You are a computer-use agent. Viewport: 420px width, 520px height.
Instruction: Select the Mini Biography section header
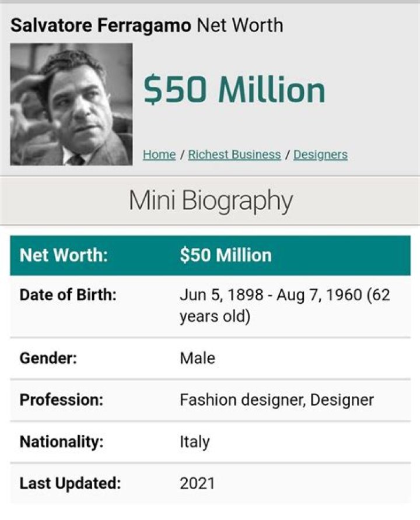pyautogui.click(x=210, y=199)
